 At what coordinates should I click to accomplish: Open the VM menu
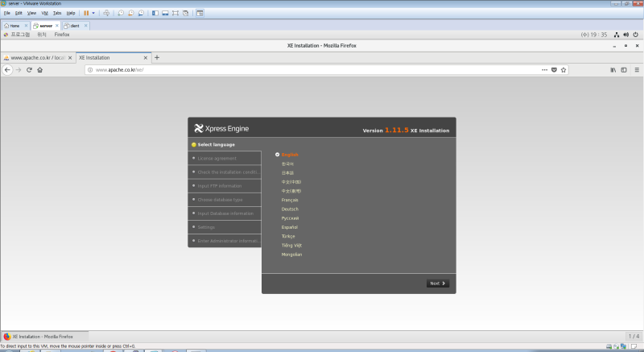coord(45,13)
